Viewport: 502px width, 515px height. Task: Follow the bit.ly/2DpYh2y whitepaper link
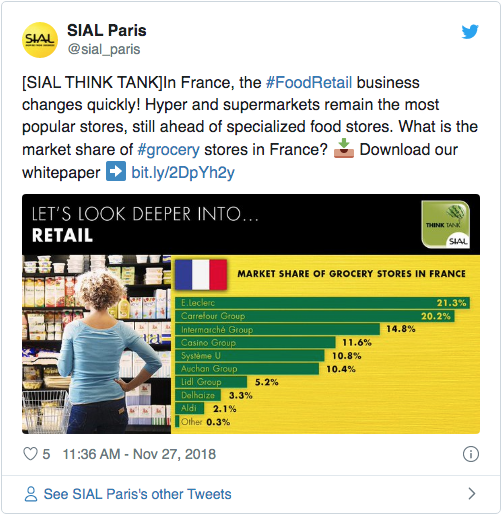click(x=183, y=172)
